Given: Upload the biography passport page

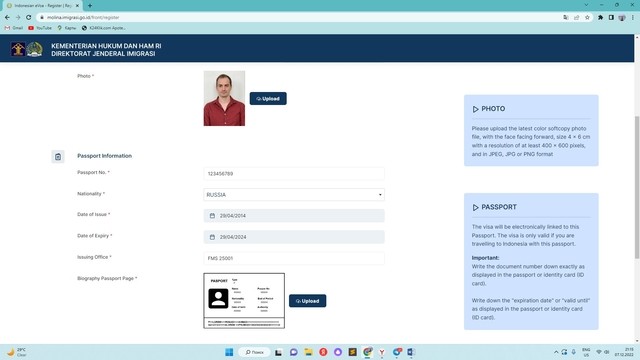Looking at the screenshot, I should [307, 301].
